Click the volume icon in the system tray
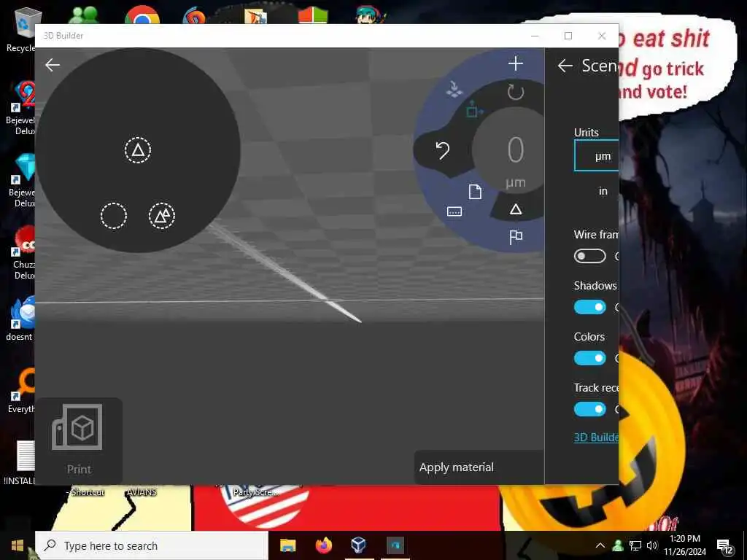Screen dimensions: 747x560 (652, 545)
